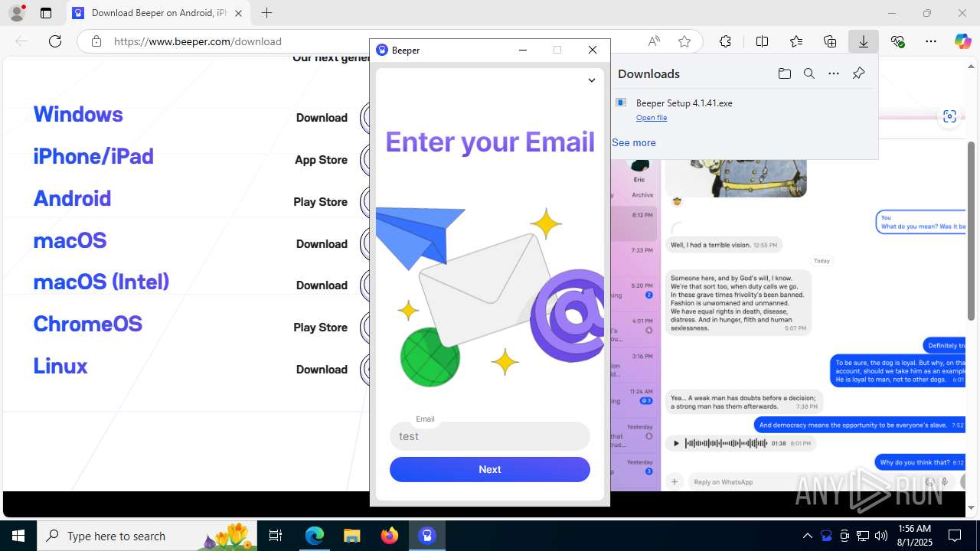Click the Linux platform heading

(x=60, y=366)
